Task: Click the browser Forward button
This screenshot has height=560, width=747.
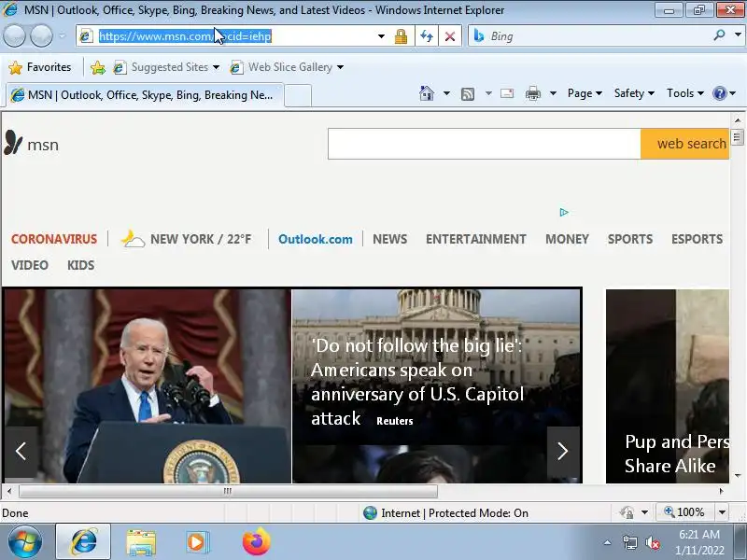Action: point(41,36)
